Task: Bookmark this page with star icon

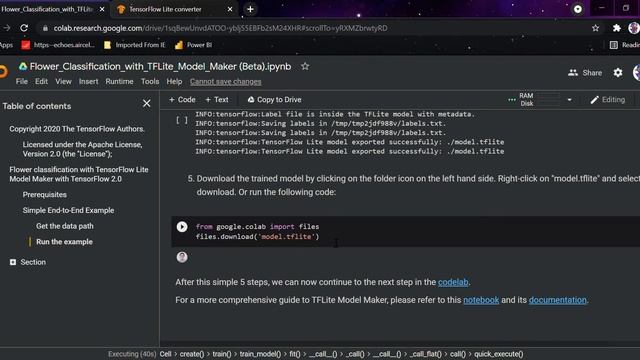Action: (596, 28)
